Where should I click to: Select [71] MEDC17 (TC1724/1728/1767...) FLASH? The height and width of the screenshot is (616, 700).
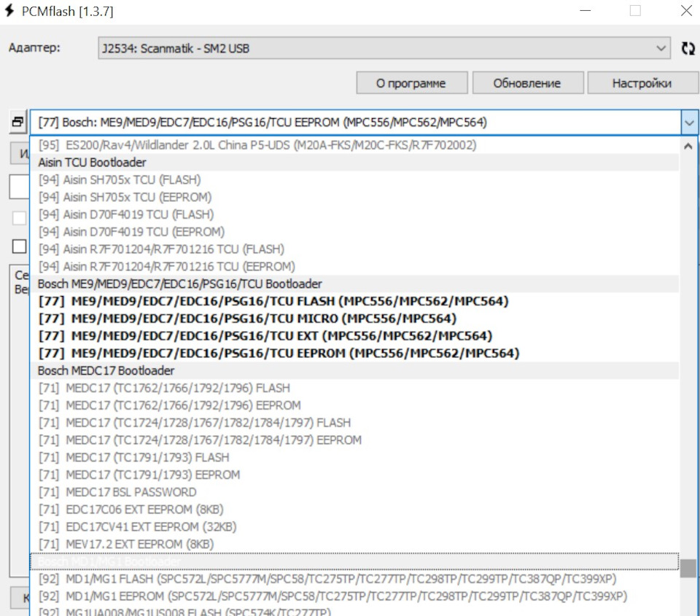pyautogui.click(x=354, y=423)
